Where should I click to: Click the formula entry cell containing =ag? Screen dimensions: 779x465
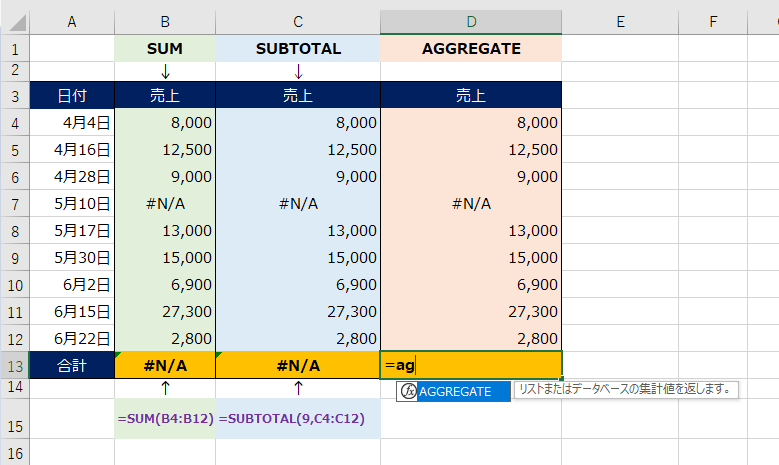(471, 365)
